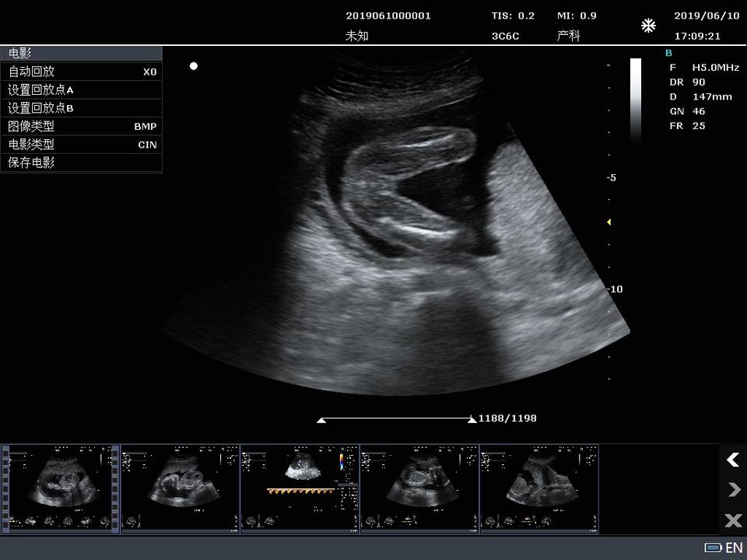Open the first cine clip thumbnail
The height and width of the screenshot is (560, 747).
(x=61, y=489)
